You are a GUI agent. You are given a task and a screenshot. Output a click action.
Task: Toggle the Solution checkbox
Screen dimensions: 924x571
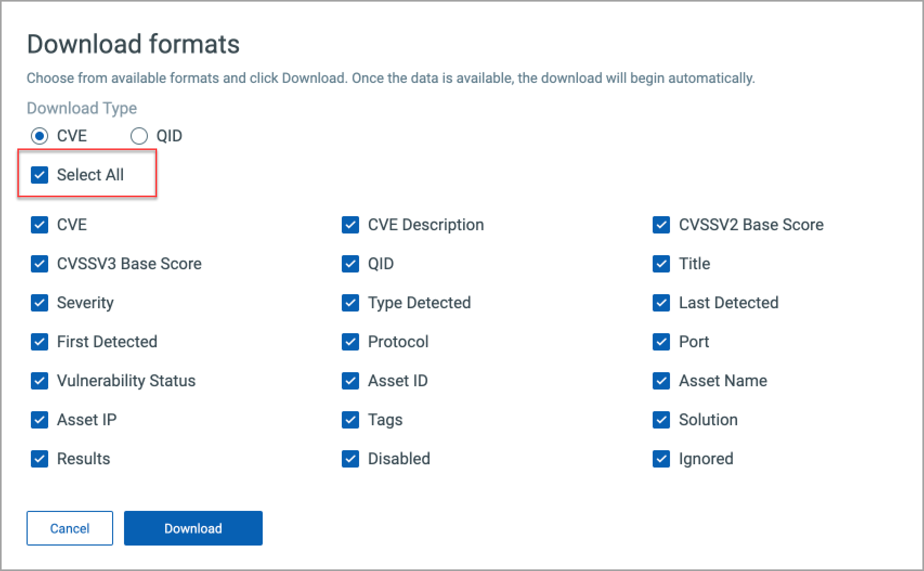[x=661, y=420]
